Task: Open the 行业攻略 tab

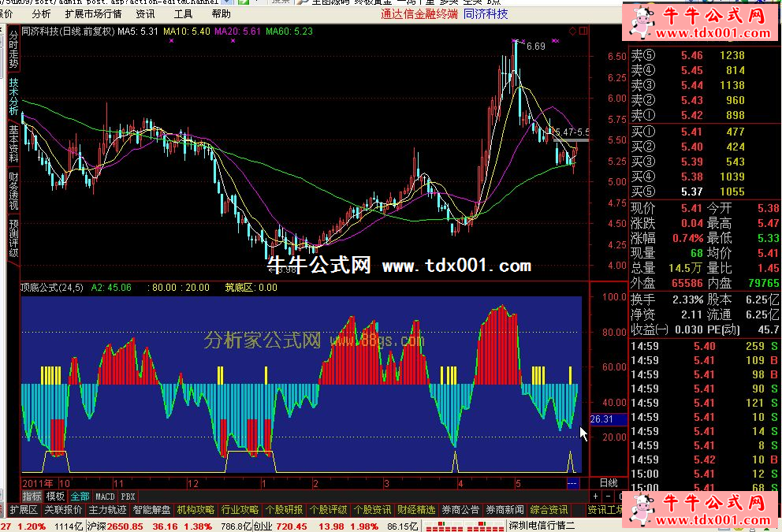Action: point(240,510)
